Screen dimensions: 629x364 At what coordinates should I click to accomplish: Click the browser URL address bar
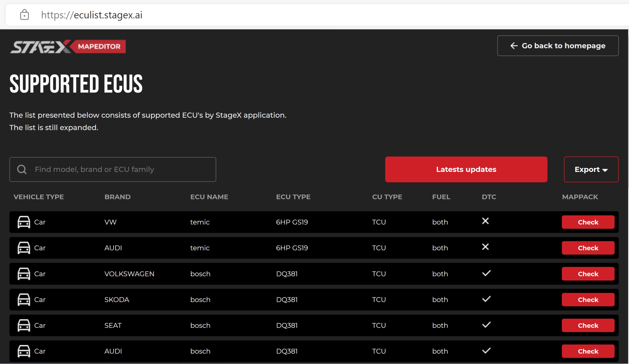[300, 15]
